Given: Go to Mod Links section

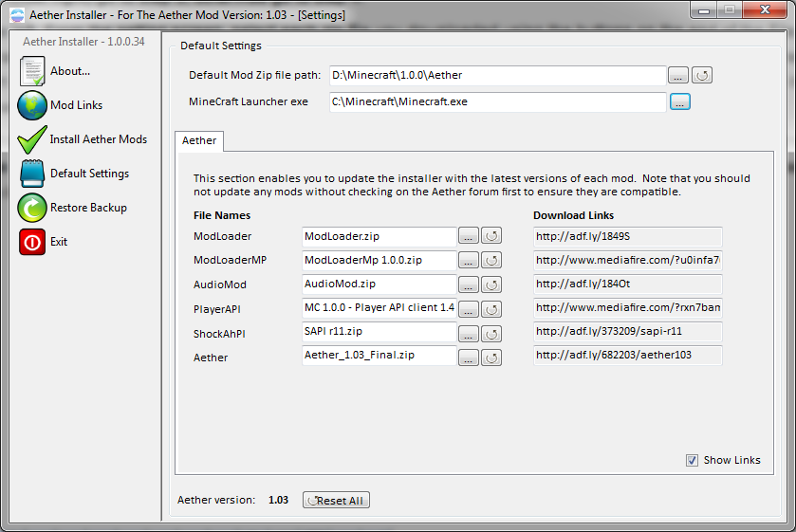Looking at the screenshot, I should tap(76, 105).
